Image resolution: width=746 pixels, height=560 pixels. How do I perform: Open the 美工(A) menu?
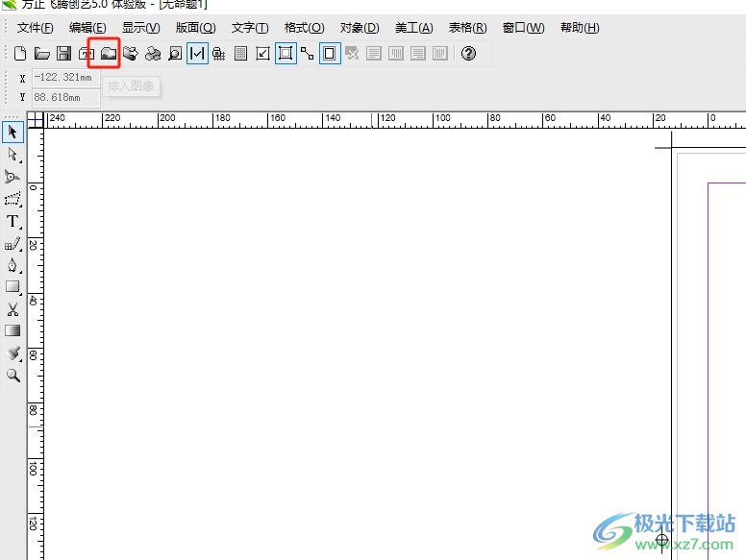pos(414,28)
